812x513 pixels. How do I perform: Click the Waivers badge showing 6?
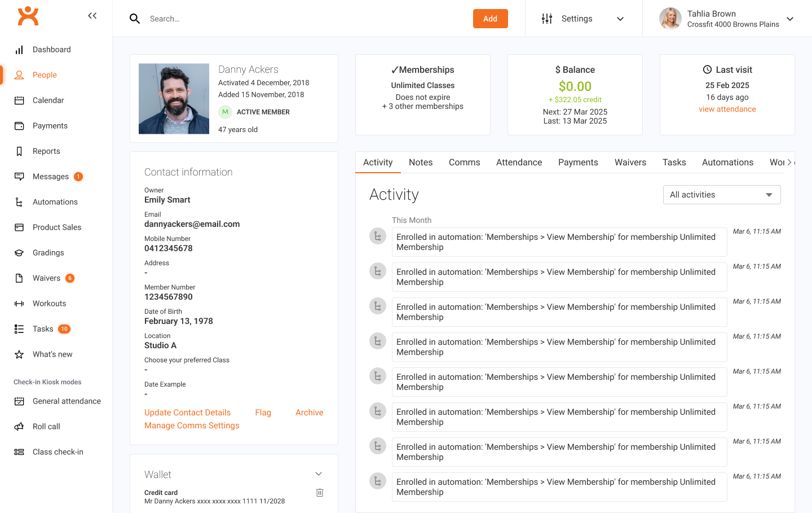coord(70,278)
